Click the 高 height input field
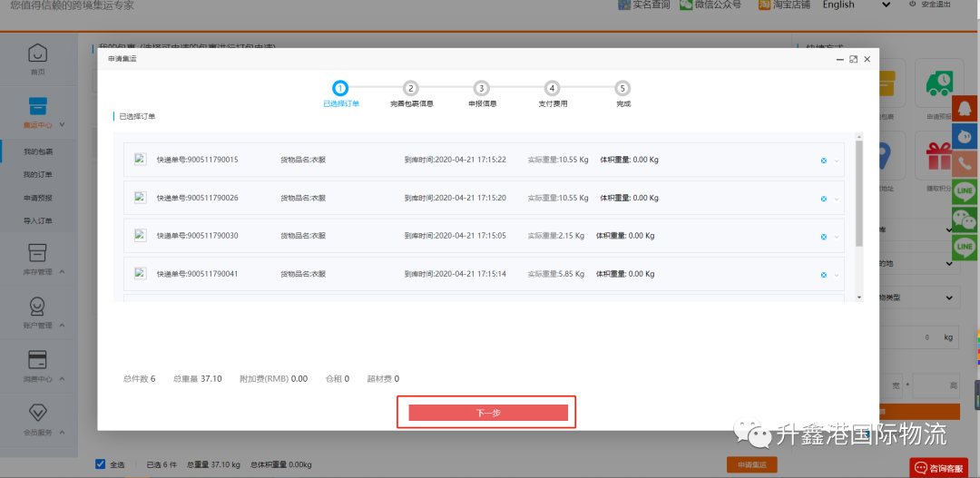The image size is (980, 478). [936, 386]
